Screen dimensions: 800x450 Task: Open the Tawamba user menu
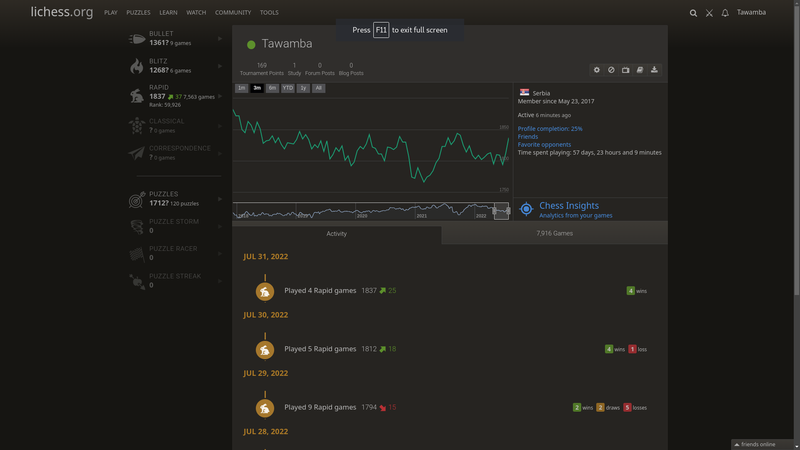751,12
